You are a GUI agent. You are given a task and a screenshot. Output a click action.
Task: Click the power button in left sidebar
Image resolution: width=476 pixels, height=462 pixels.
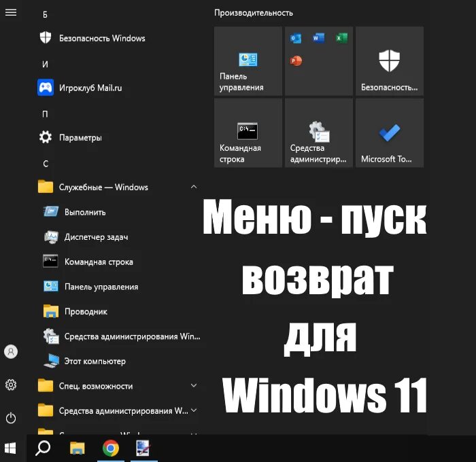coord(11,418)
